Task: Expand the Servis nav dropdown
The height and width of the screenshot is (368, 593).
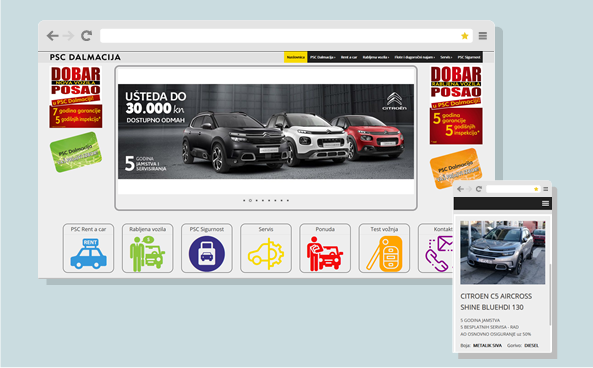Action: pyautogui.click(x=446, y=57)
